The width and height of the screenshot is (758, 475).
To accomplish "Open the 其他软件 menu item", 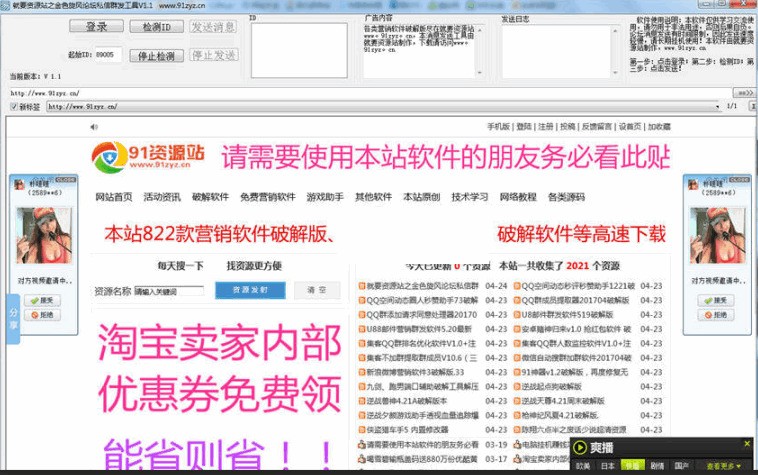I will coord(373,197).
